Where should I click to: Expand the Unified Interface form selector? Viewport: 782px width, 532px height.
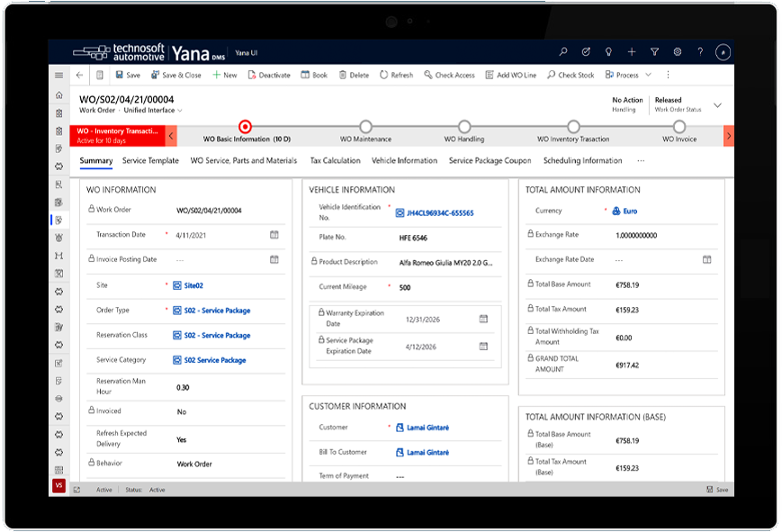[x=153, y=111]
